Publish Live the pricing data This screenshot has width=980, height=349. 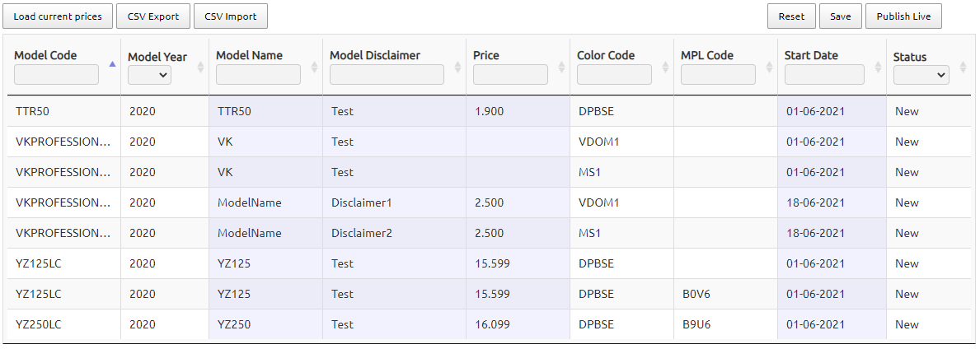click(903, 16)
